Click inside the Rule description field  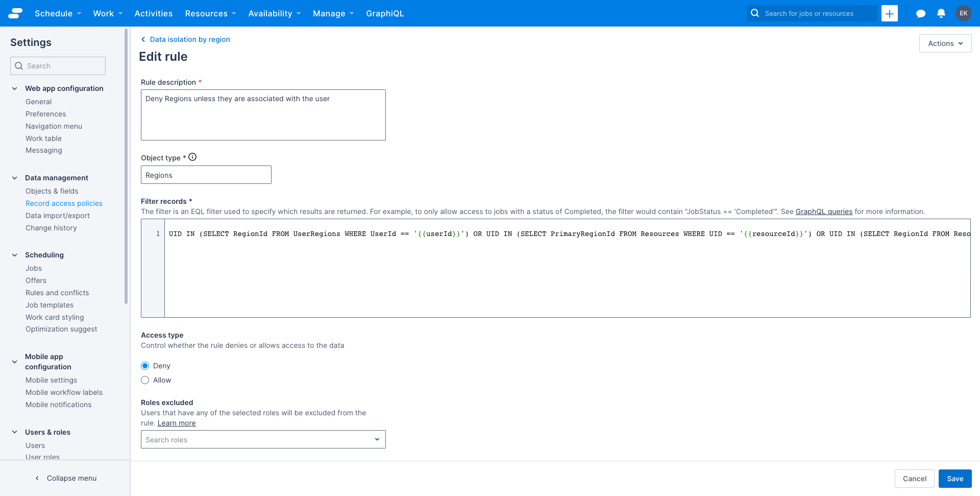coord(263,114)
